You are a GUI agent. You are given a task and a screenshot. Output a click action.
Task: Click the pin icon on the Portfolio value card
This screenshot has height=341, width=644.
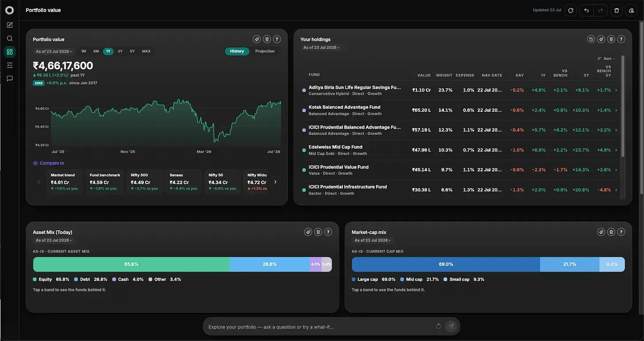click(257, 39)
